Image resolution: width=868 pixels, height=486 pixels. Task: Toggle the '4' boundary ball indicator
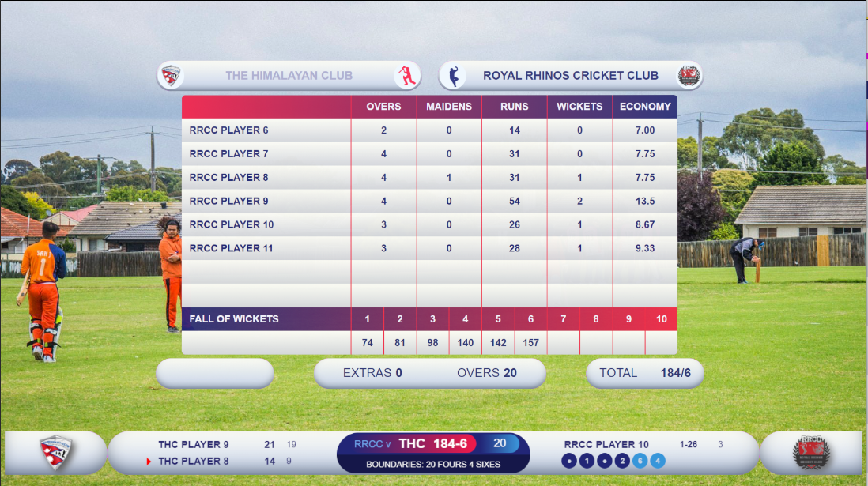[658, 460]
